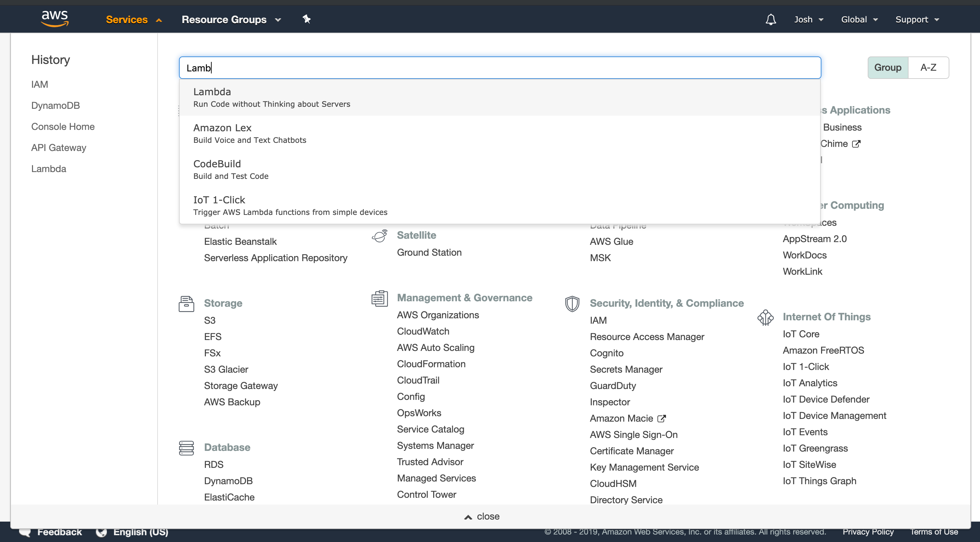Click the notifications bell icon
Viewport: 980px width, 542px height.
770,19
